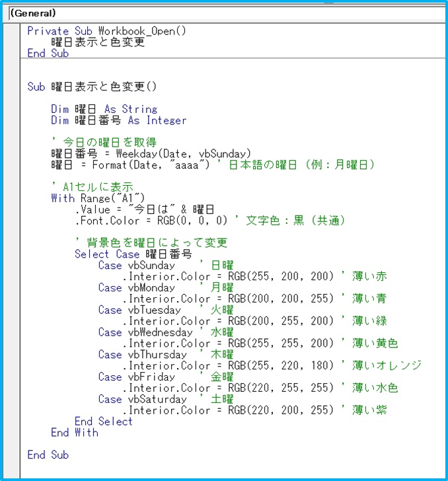
Task: Click the 'Select Case 曜日番号' line
Action: coord(133,254)
